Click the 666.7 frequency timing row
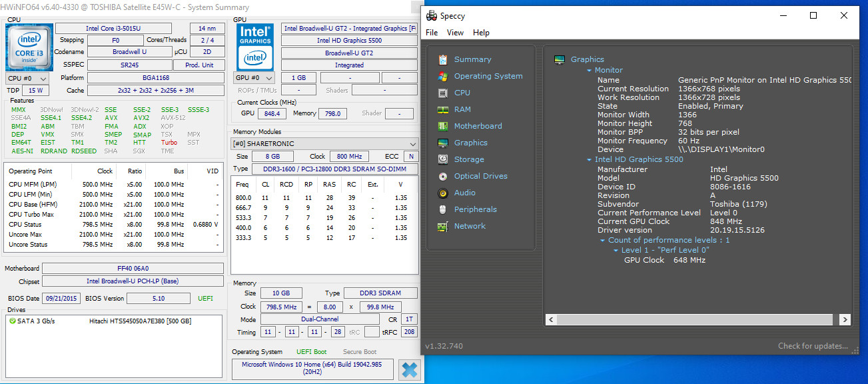This screenshot has width=868, height=384. coord(324,208)
